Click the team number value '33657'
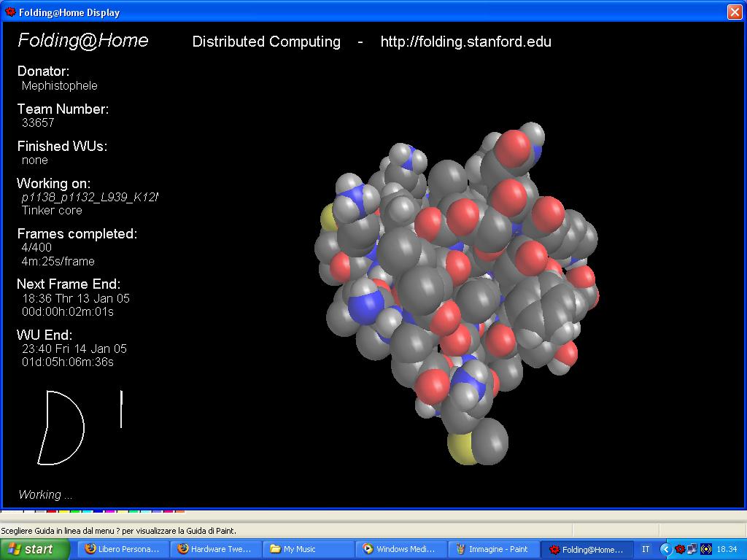Screen dimensions: 747x560 [x=38, y=122]
